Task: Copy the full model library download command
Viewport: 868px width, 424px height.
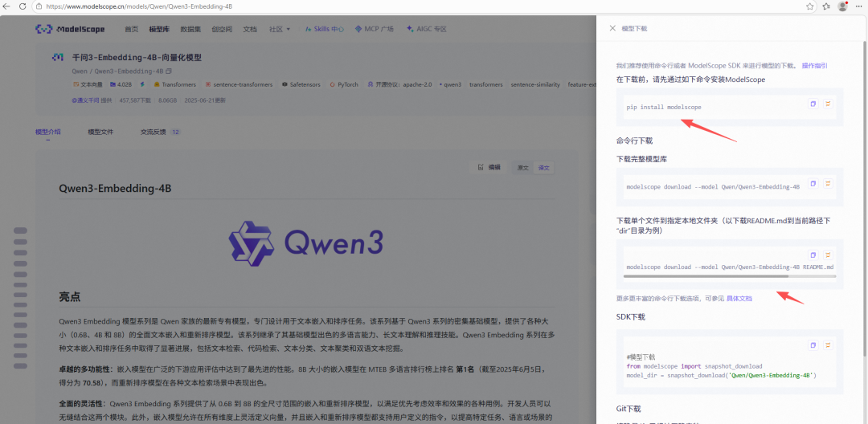Action: pos(813,184)
